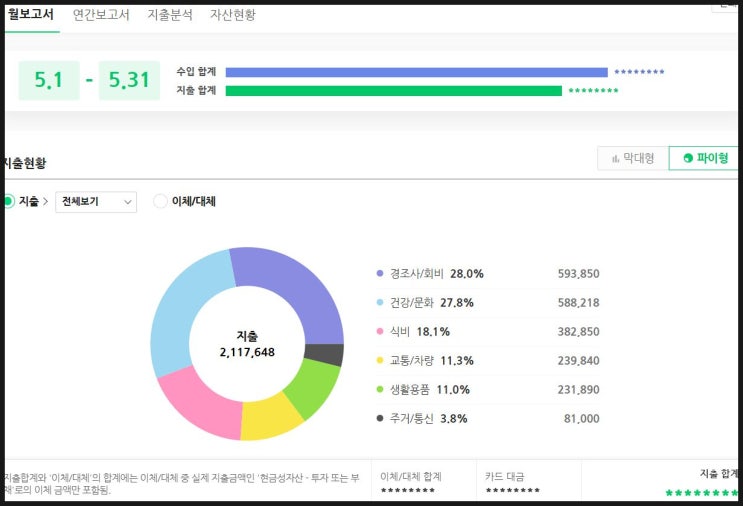This screenshot has height=506, width=743.
Task: Select the 생활용품 11.0% legend label
Action: (430, 389)
